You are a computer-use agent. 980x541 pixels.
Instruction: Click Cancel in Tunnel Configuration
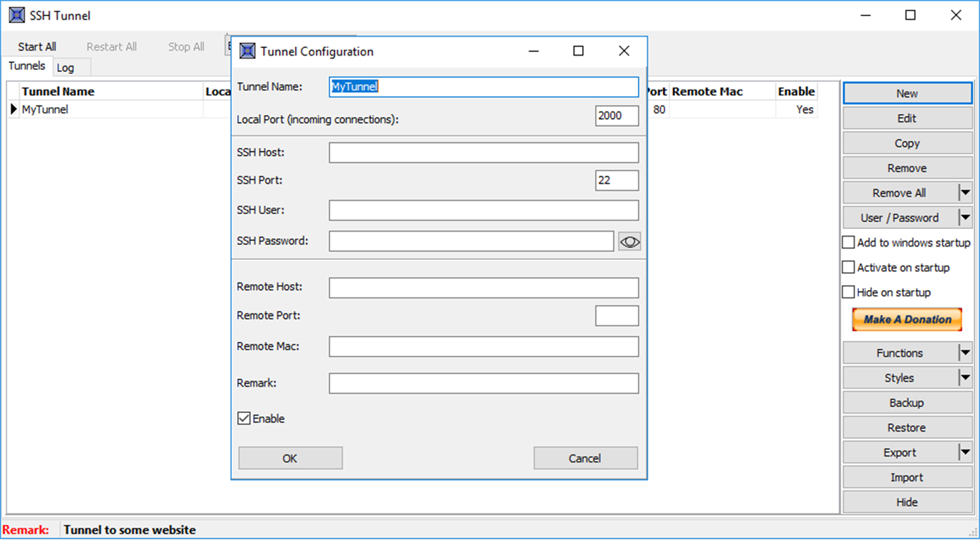(585, 458)
